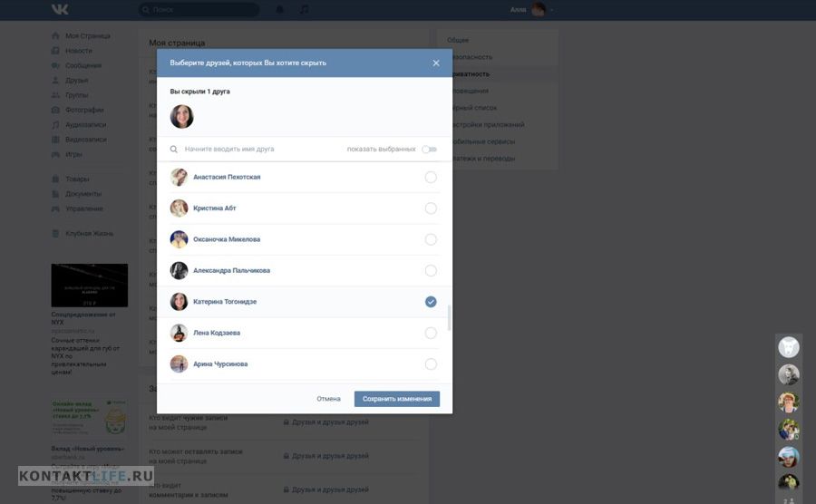Open the music note icon in header
Viewport: 816px width, 504px height.
coord(305,9)
